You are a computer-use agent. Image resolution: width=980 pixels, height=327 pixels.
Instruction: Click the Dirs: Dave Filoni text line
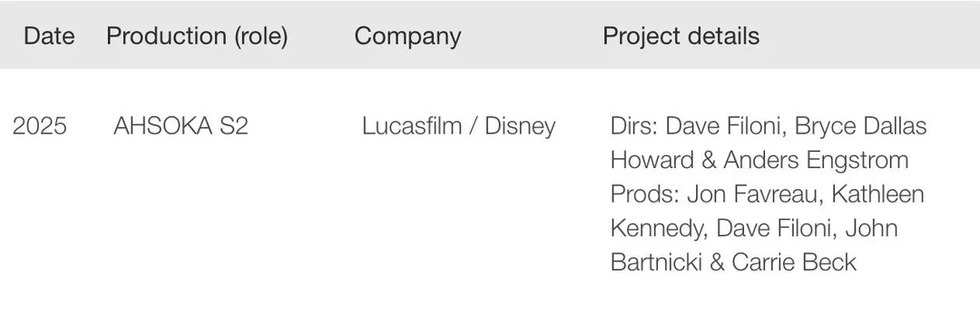coord(769,125)
